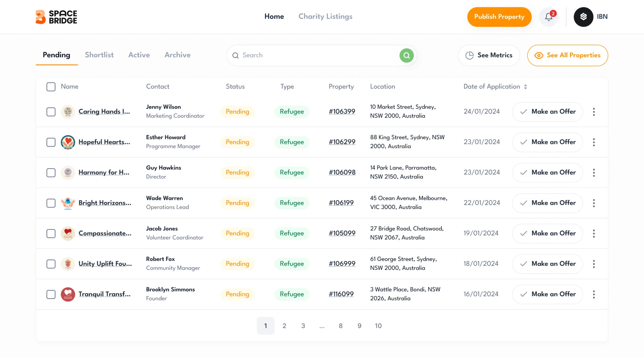644x358 pixels.
Task: Make an Offer to Caring Hands
Action: pos(547,112)
